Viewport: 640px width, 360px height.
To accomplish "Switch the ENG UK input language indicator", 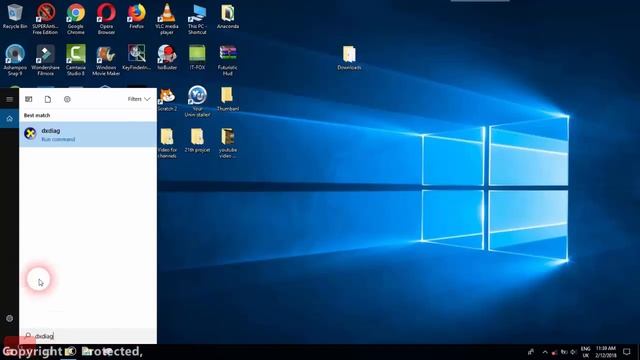I will [x=585, y=352].
